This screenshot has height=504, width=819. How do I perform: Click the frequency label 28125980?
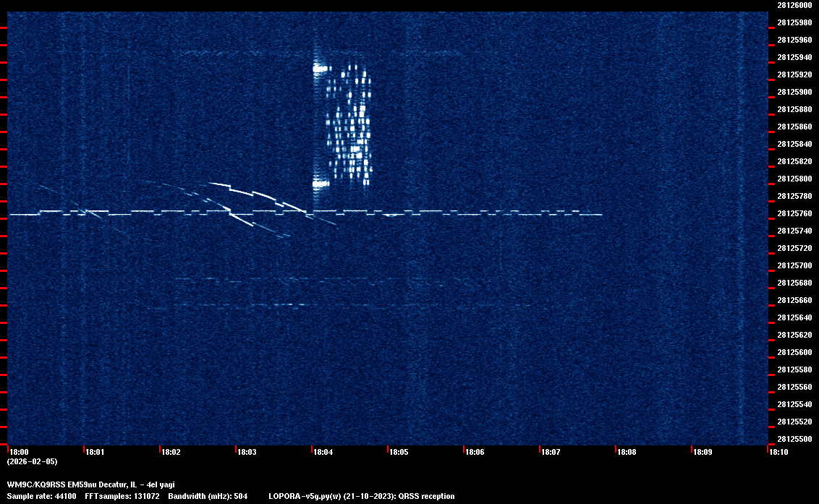794,22
